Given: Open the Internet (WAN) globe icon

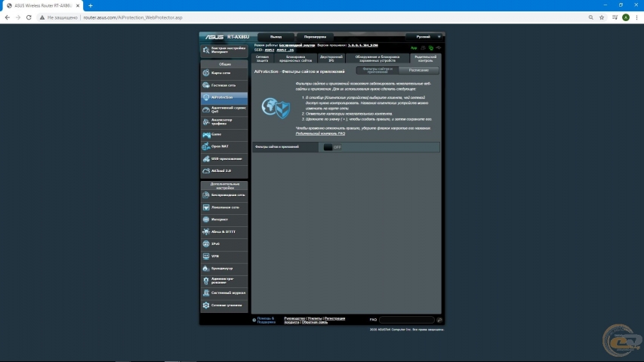Looking at the screenshot, I should [x=206, y=219].
